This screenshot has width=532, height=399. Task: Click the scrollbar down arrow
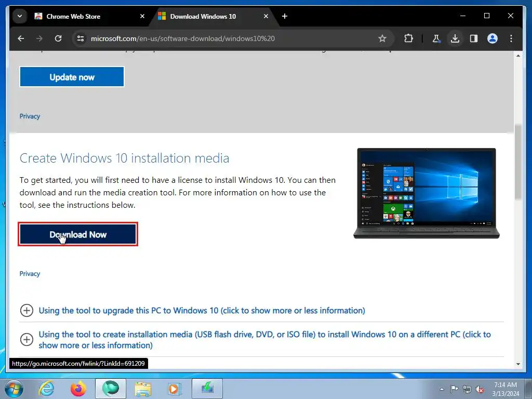click(x=518, y=364)
